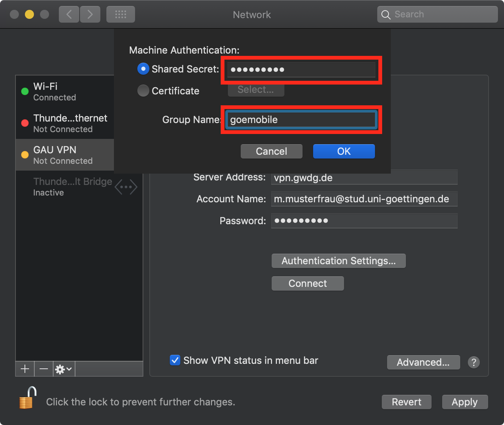The image size is (504, 425).
Task: Click the VPN Password field
Action: click(364, 221)
